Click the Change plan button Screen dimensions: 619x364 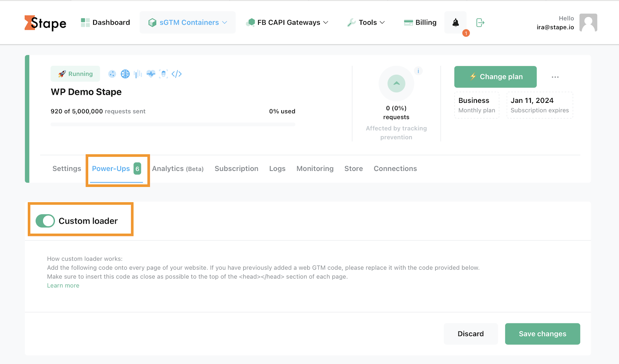click(x=495, y=77)
